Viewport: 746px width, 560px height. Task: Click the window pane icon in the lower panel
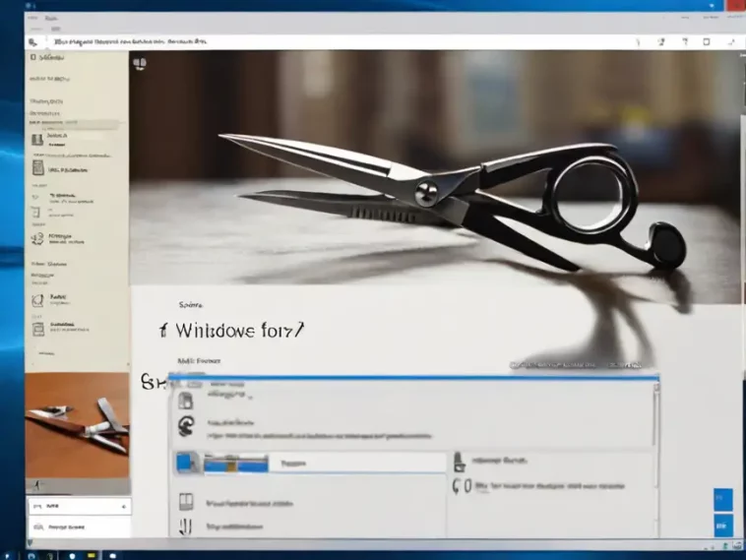tap(186, 502)
